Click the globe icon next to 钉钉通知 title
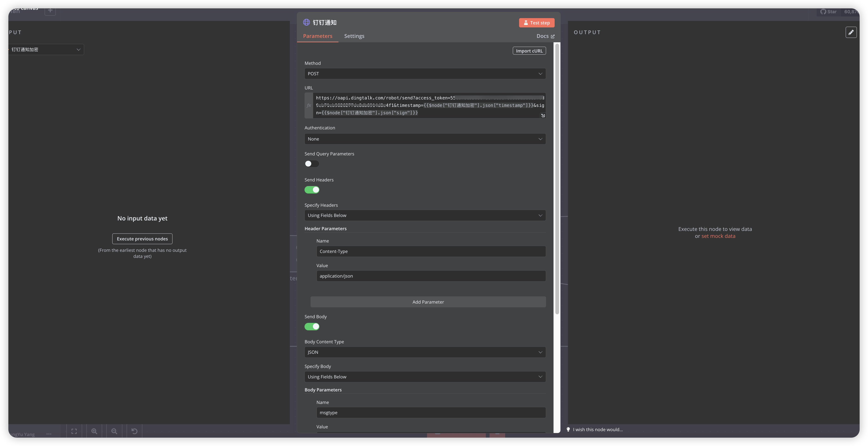Viewport: 868px width, 446px height. click(x=306, y=22)
